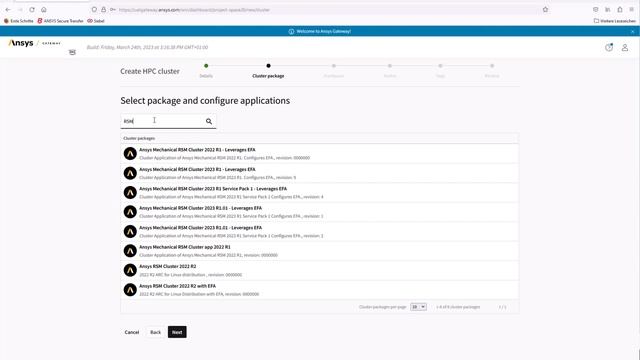Click the padlock site security icon

(103, 9)
